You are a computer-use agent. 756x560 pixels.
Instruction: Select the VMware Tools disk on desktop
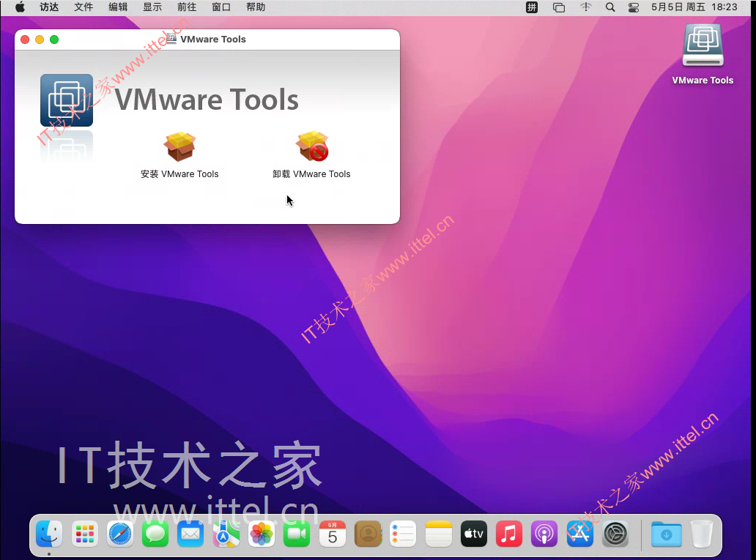[703, 45]
